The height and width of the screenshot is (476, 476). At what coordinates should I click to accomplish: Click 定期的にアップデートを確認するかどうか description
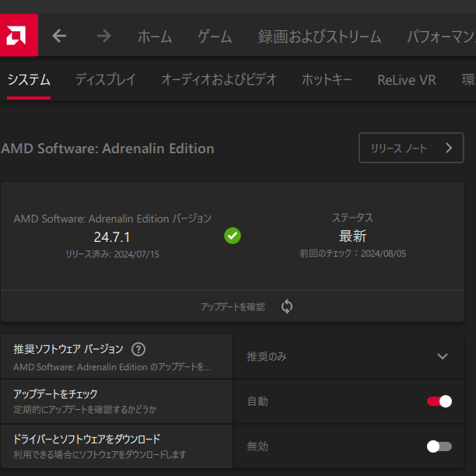pyautogui.click(x=85, y=410)
